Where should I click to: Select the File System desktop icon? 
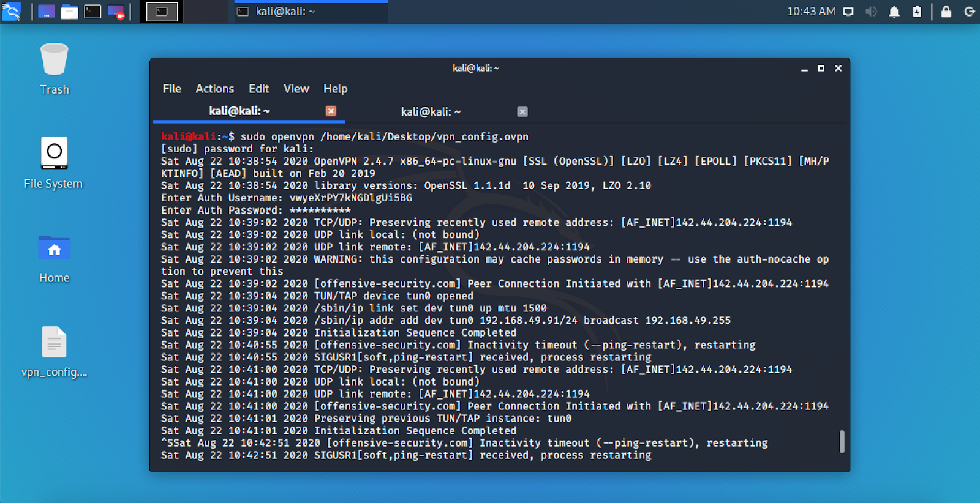tap(54, 163)
